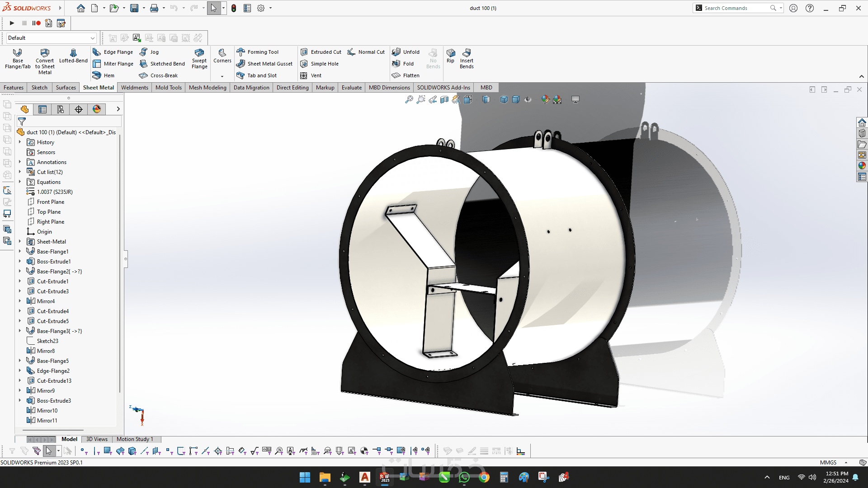Switch to the Features tab
The width and height of the screenshot is (868, 488).
14,88
